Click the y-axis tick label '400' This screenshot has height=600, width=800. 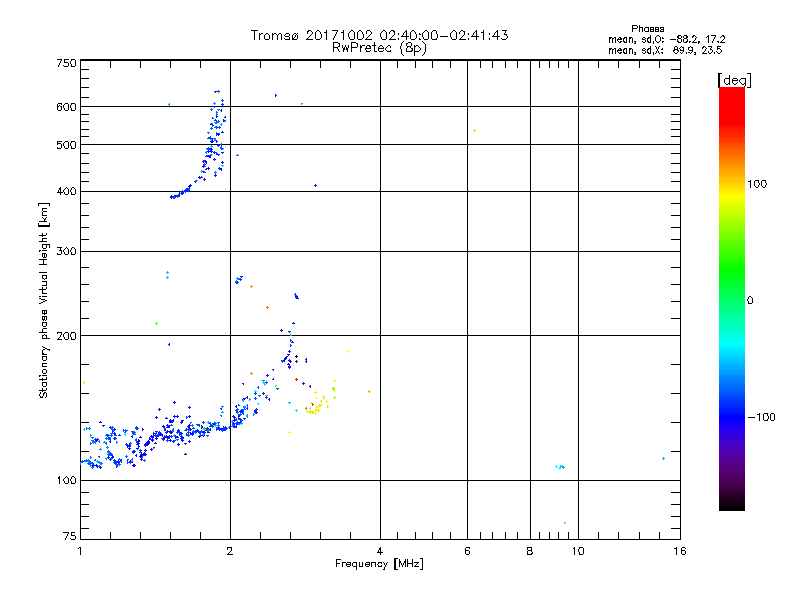pyautogui.click(x=66, y=192)
